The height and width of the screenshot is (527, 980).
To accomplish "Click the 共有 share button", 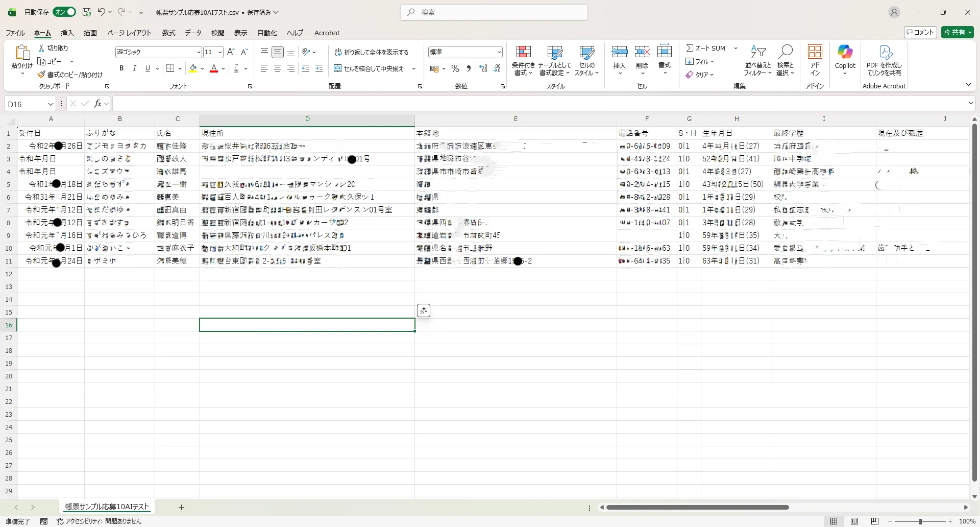I will (x=957, y=32).
